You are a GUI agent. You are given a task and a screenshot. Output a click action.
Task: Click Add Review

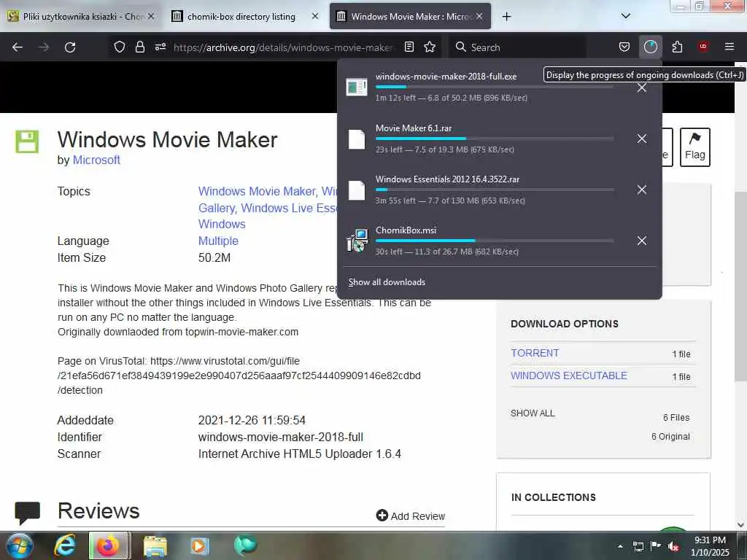pos(410,516)
